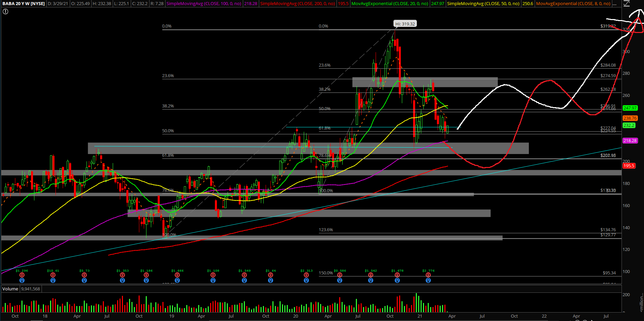Click the blue earnings bulb under $1.296
644x321 pixels.
pos(22,281)
